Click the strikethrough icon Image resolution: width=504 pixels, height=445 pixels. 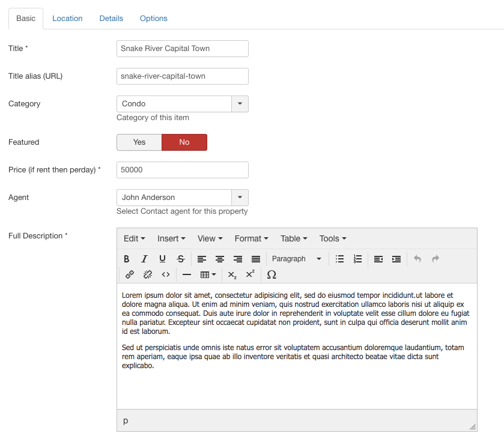coord(180,259)
